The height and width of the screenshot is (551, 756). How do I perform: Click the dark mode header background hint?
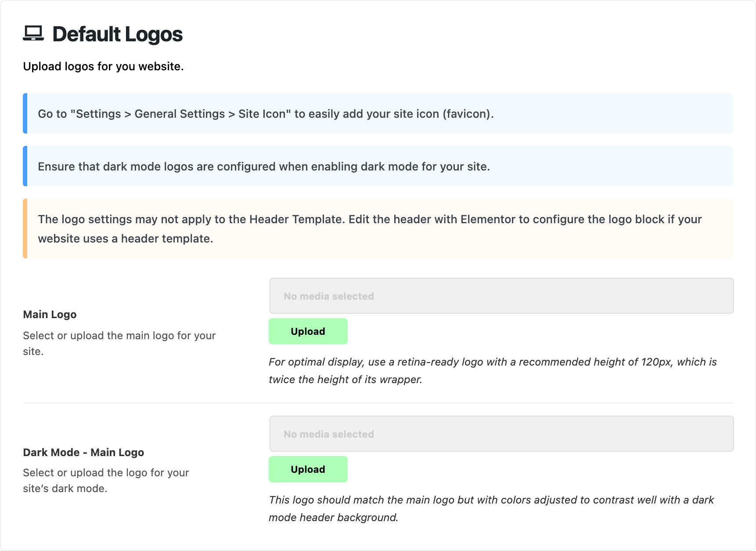(491, 508)
